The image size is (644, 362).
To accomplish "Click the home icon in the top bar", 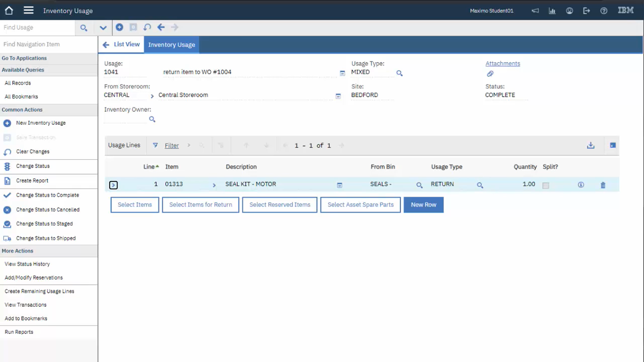I will (8, 10).
